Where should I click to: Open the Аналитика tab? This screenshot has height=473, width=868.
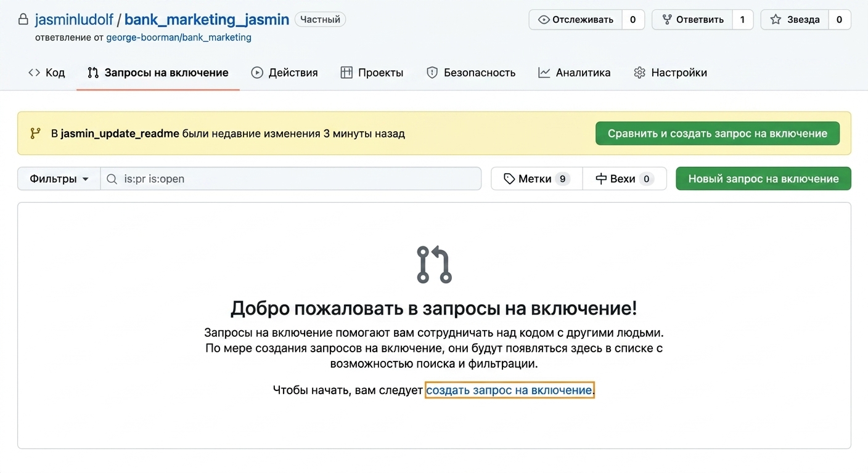coord(574,73)
